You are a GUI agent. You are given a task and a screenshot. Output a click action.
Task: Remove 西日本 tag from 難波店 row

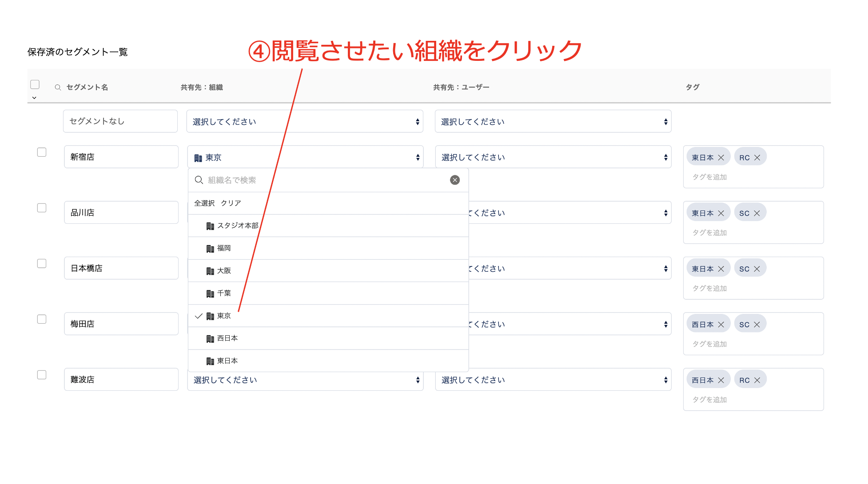721,380
